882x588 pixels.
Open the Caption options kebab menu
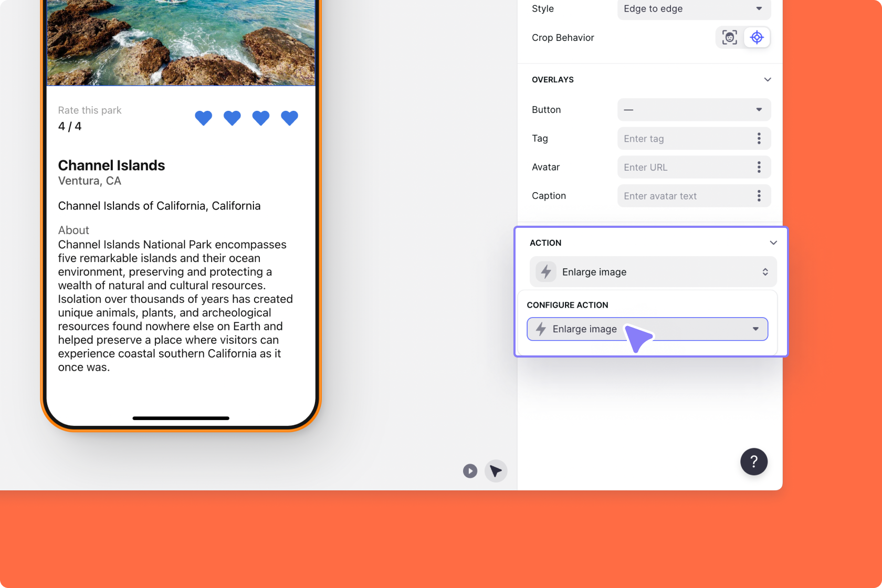click(x=759, y=195)
